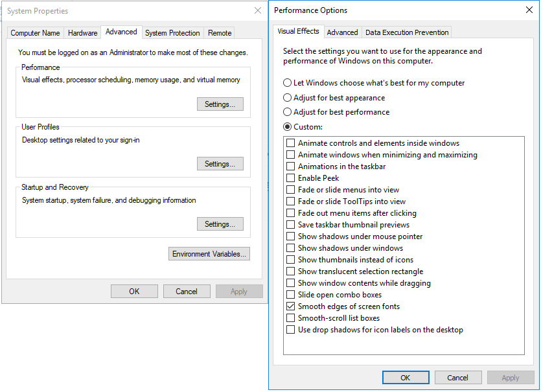Select 'Let Windows choose what's best' option
541x392 pixels.
pos(288,83)
